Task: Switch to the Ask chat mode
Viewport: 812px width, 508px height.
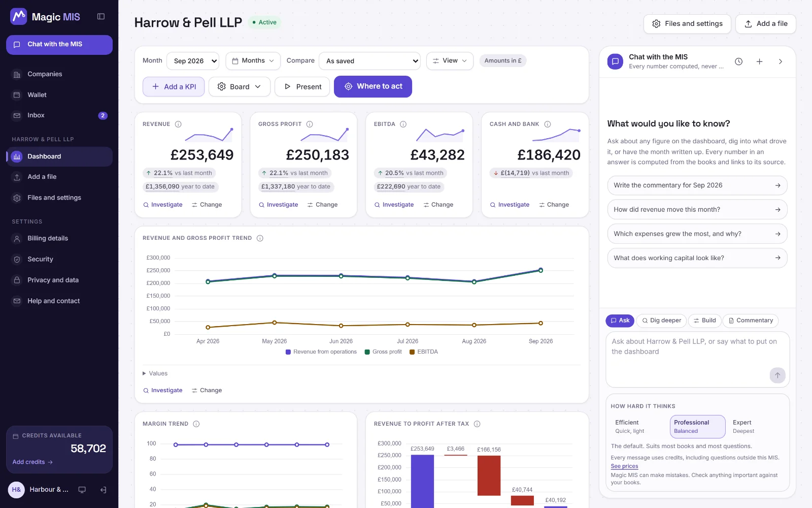Action: [x=620, y=321]
